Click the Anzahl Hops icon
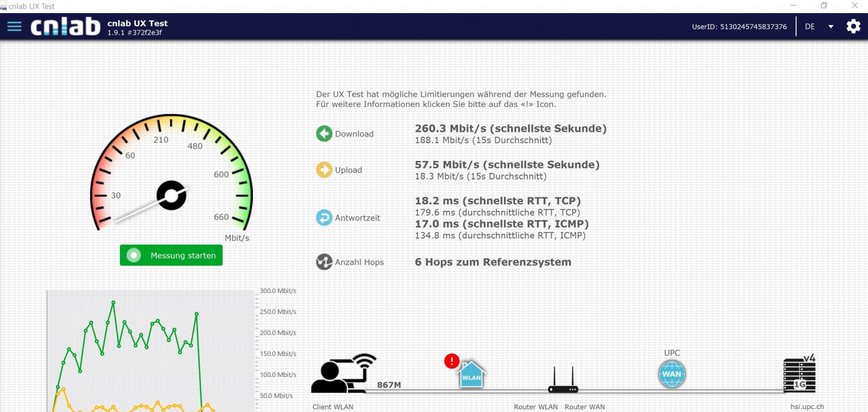868x412 pixels. 324,262
